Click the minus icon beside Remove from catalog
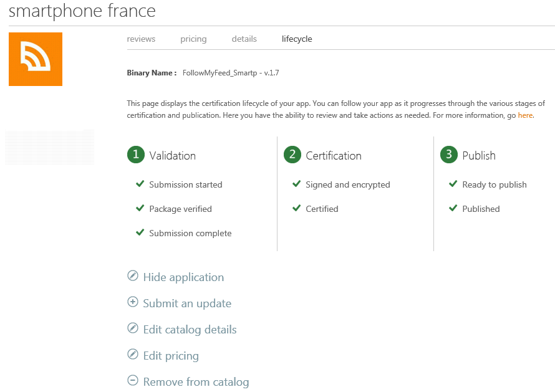The width and height of the screenshot is (555, 392). 133,380
